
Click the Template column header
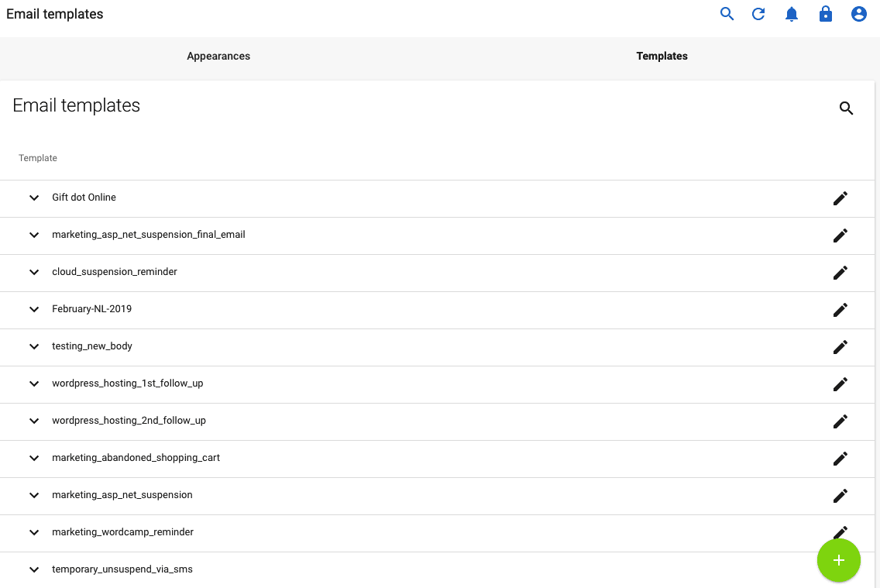click(x=37, y=157)
